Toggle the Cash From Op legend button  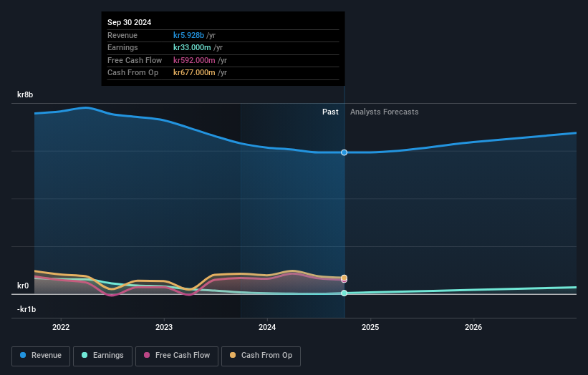pyautogui.click(x=261, y=356)
